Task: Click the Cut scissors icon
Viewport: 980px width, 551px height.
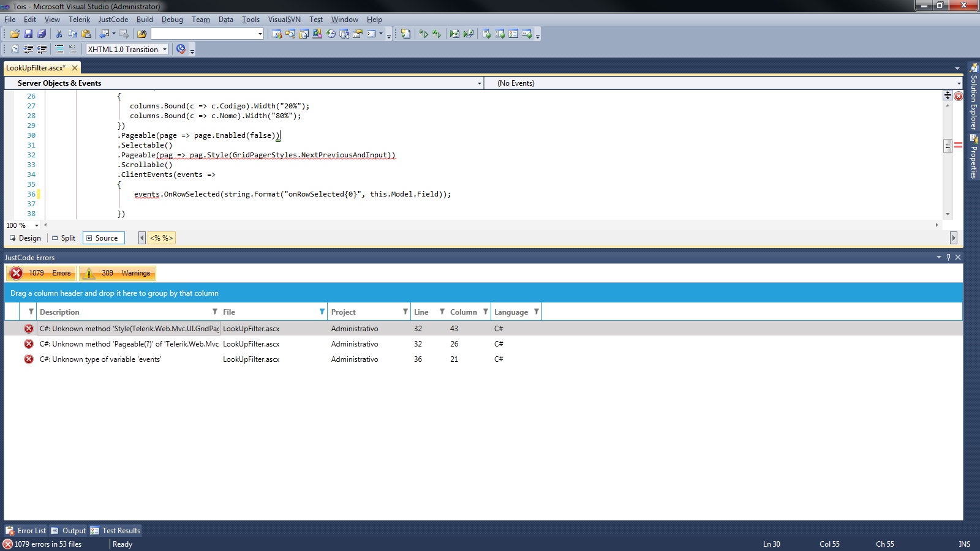Action: pos(59,34)
